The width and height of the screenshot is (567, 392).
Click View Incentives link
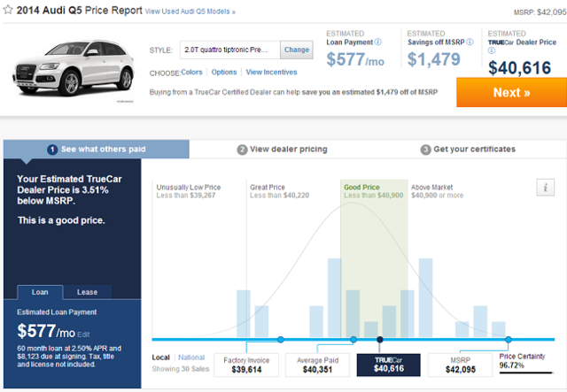[272, 73]
